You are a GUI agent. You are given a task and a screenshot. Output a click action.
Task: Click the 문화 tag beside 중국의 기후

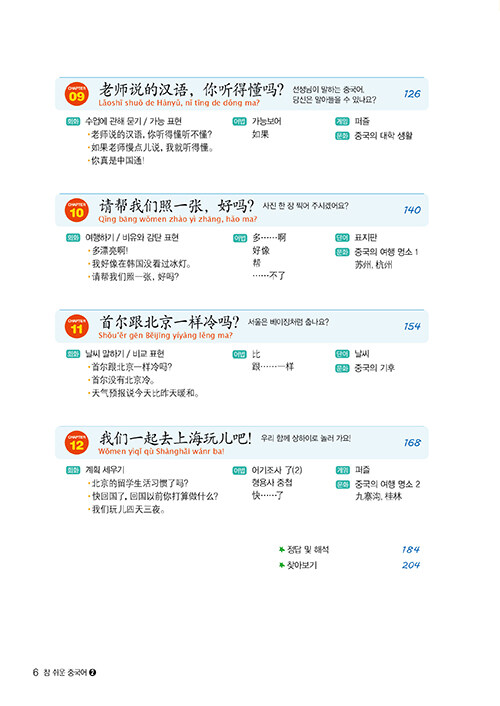click(342, 368)
